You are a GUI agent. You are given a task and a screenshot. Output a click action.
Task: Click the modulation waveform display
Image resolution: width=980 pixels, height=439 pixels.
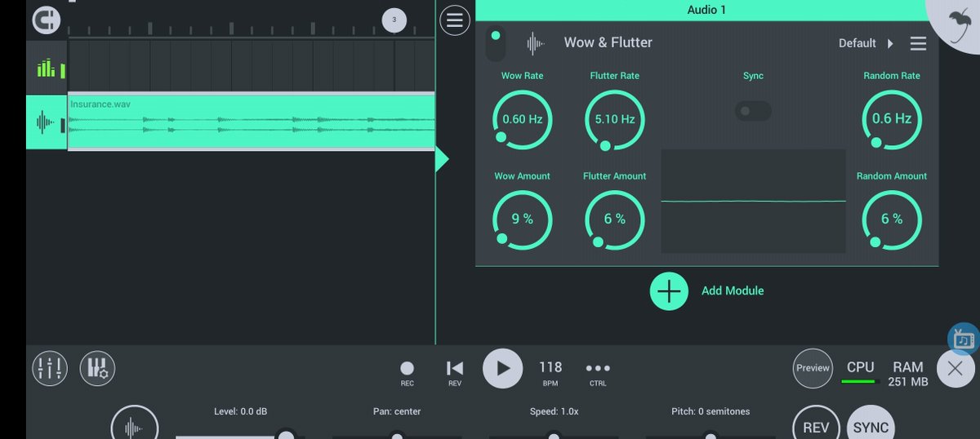[753, 201]
